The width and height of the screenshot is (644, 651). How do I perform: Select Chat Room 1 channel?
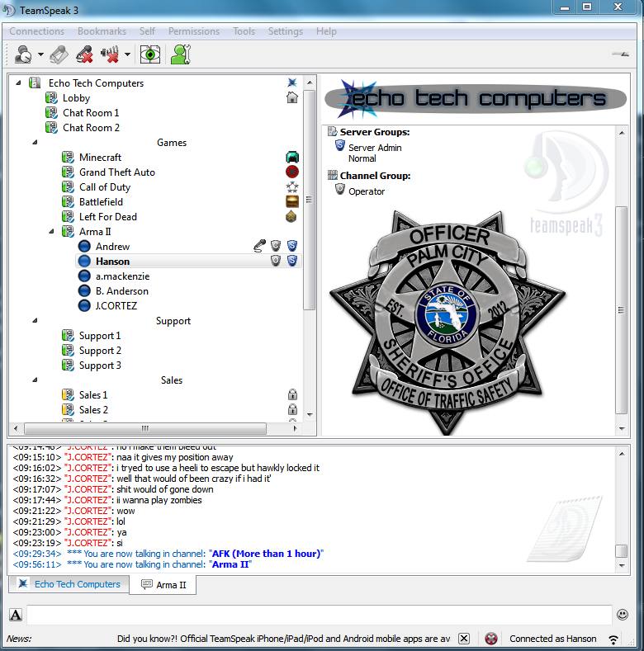tap(91, 113)
